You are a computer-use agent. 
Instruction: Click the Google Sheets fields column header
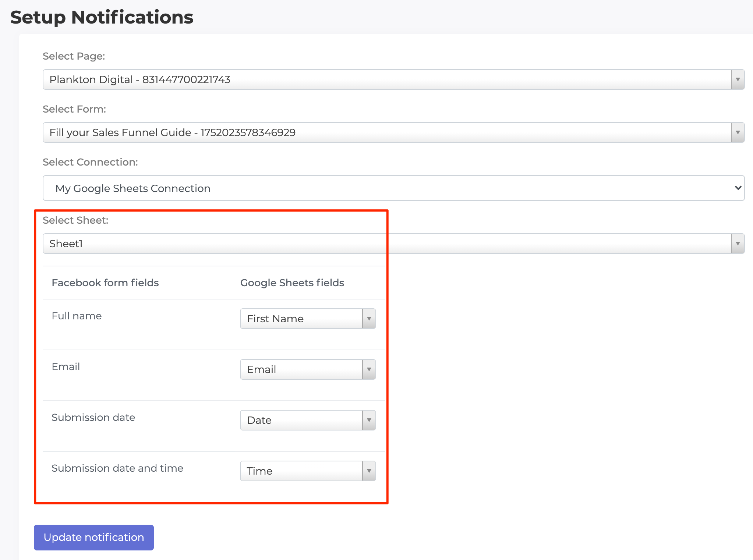[292, 283]
